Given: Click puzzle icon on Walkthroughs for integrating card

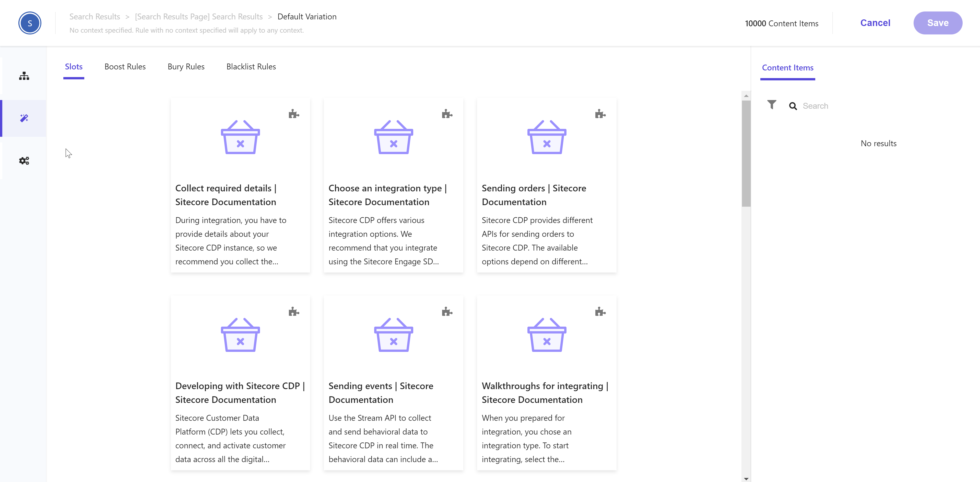Looking at the screenshot, I should (x=600, y=312).
